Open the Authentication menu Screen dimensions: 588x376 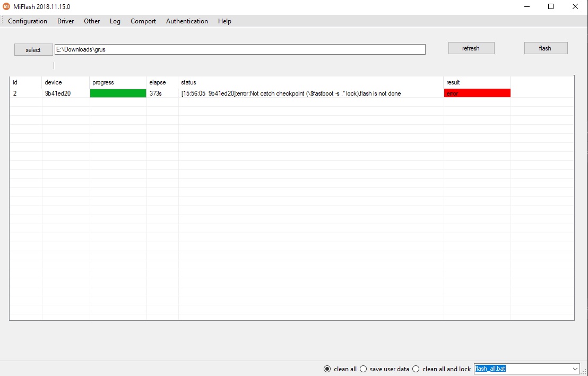pyautogui.click(x=187, y=21)
